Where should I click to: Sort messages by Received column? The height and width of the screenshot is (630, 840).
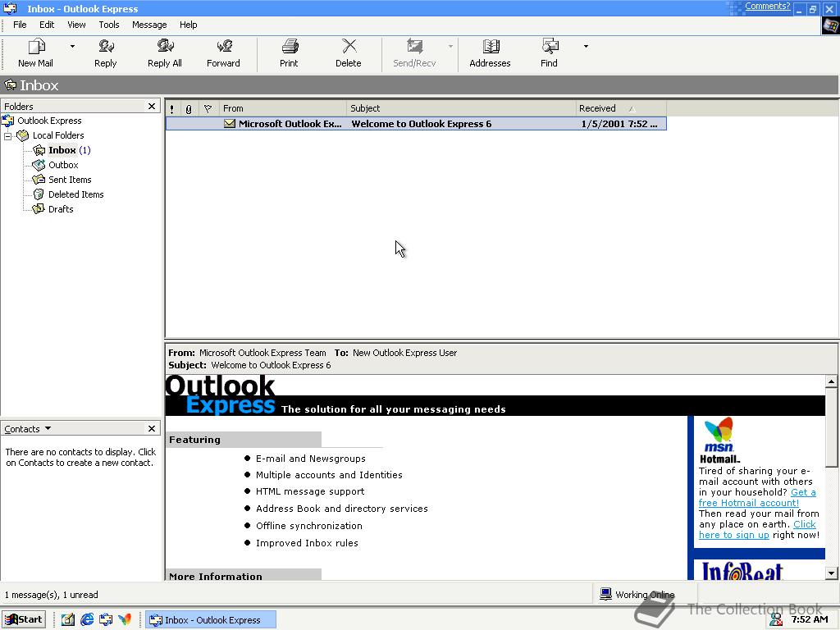(x=622, y=109)
